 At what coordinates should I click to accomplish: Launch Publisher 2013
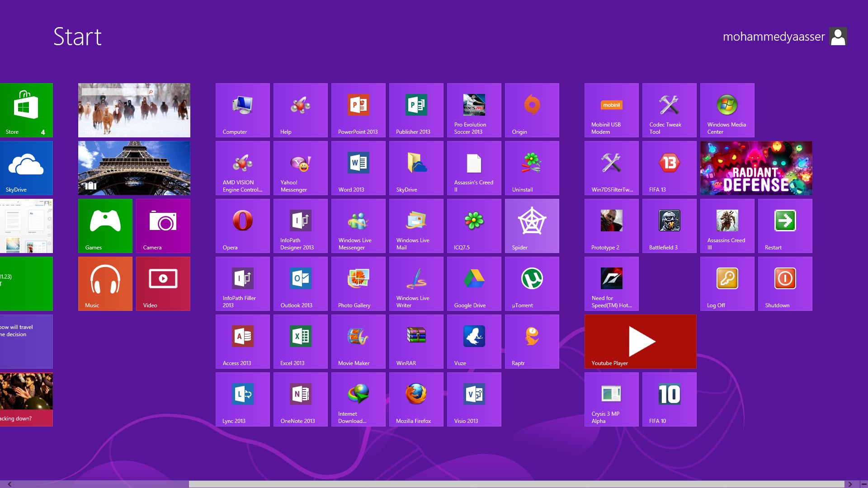click(x=416, y=110)
